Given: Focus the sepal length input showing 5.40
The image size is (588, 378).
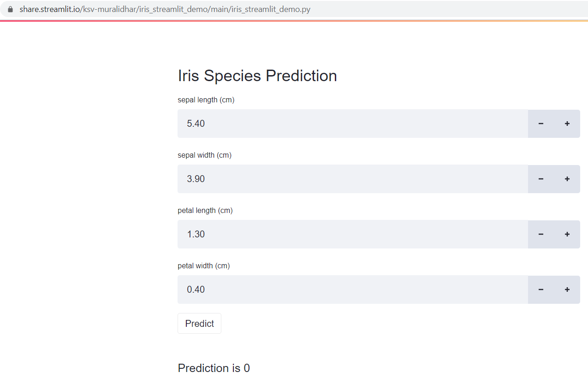Looking at the screenshot, I should pos(352,124).
